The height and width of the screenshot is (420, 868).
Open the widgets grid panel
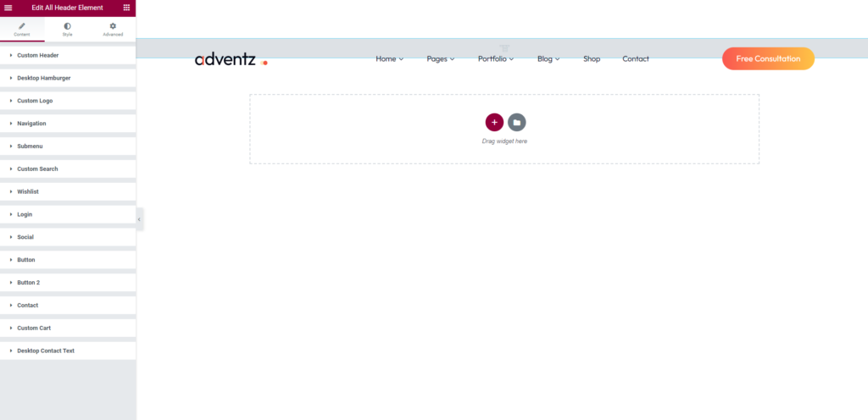126,7
